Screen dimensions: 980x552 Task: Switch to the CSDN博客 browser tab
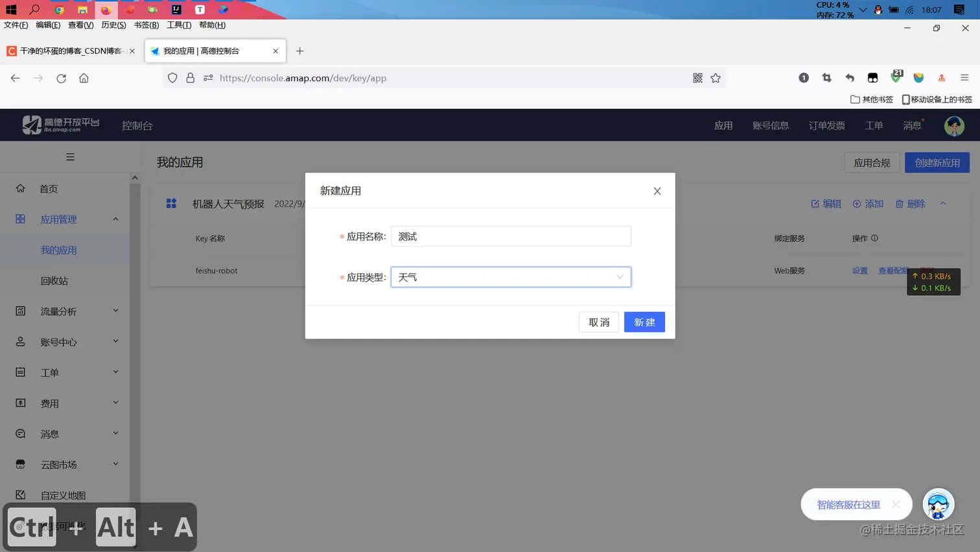pyautogui.click(x=71, y=51)
